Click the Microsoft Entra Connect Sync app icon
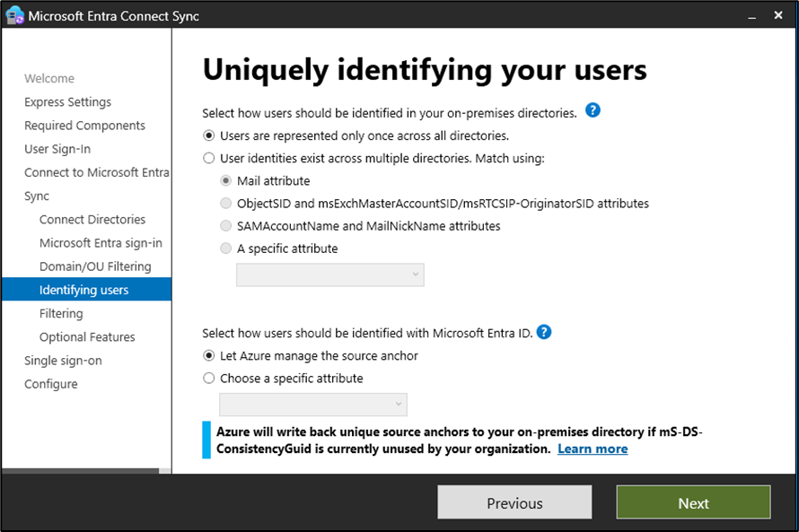The image size is (799, 532). pos(14,16)
